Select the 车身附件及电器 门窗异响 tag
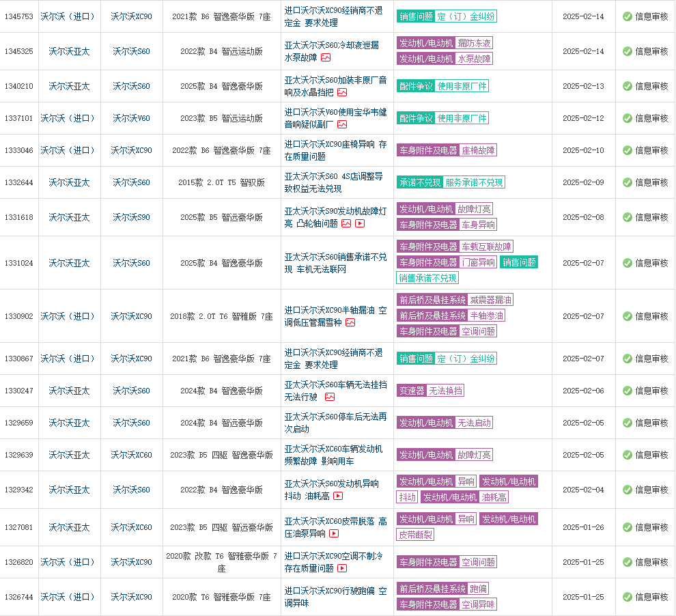 (447, 262)
